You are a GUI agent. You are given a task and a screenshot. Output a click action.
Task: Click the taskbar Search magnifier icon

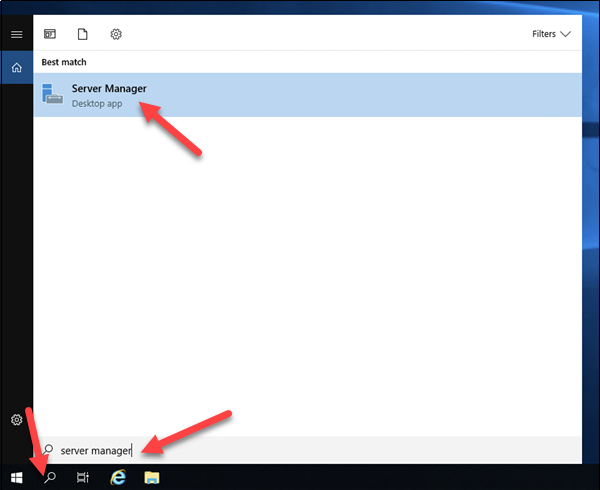(50, 477)
